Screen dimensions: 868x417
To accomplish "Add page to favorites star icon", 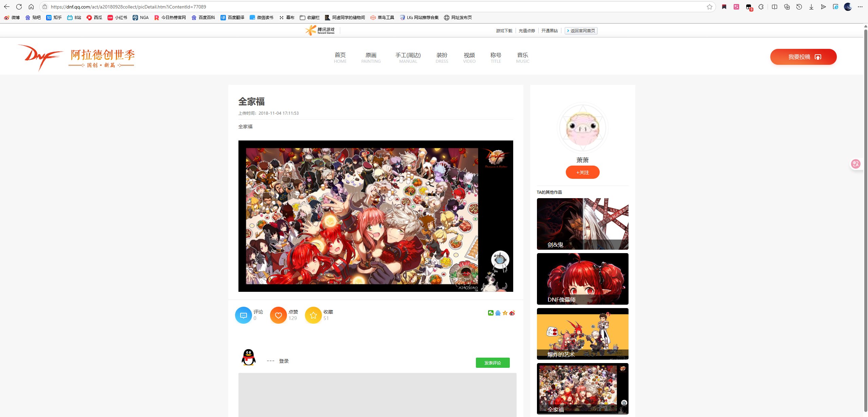I will [x=710, y=7].
